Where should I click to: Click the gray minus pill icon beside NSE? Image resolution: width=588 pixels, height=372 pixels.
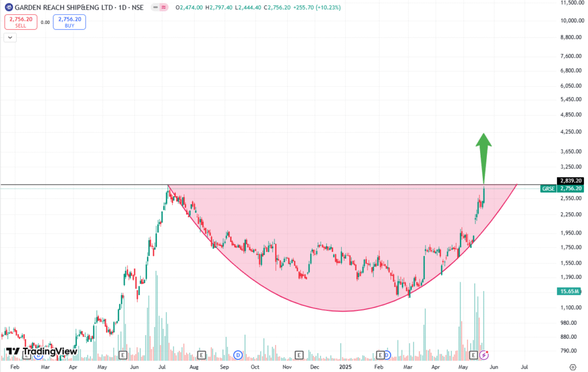155,7
